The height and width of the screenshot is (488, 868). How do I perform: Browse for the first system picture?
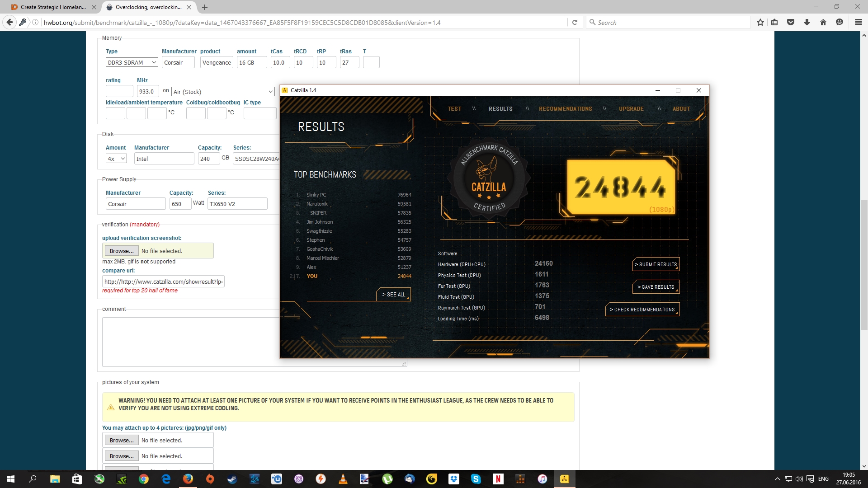pos(122,440)
